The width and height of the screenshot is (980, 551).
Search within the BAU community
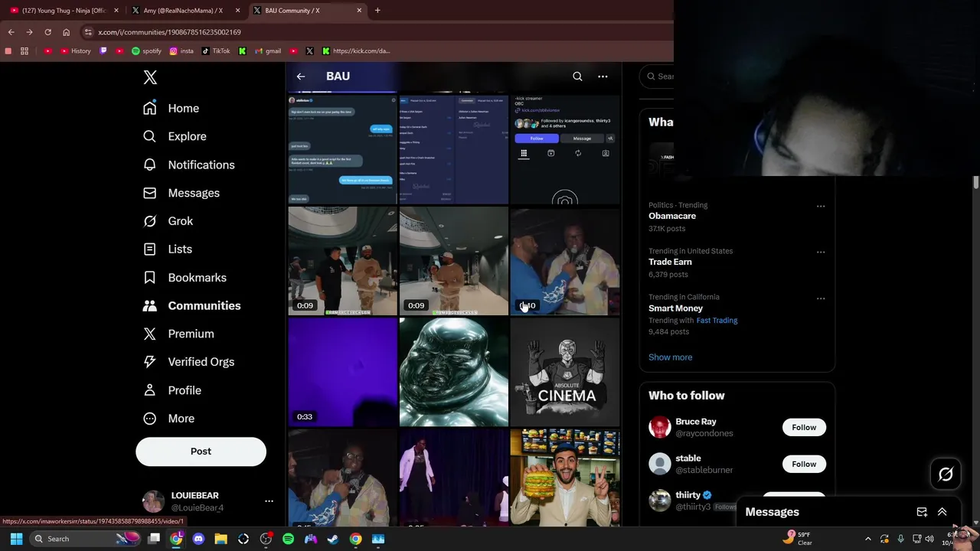(577, 77)
